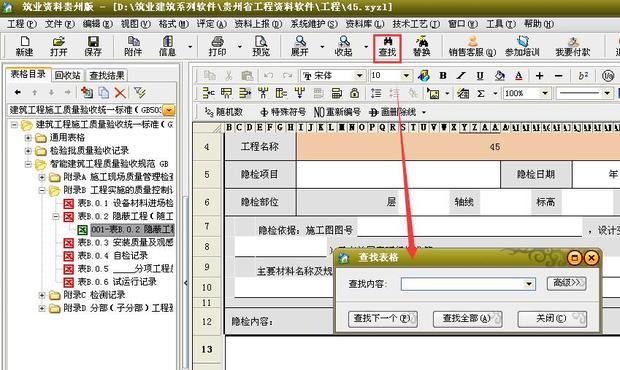
Task: Switch to the 回收站 tab
Action: tap(68, 75)
